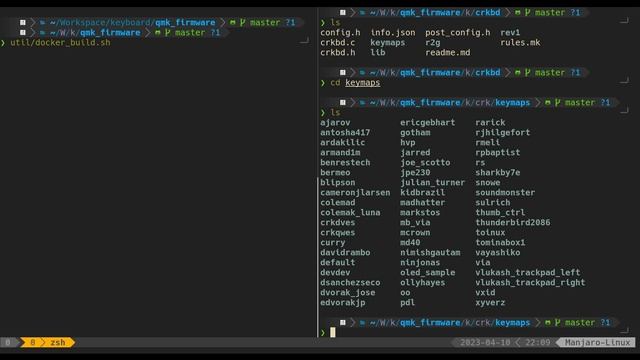Click info.json in the crkbd listing
This screenshot has width=640, height=360.
click(393, 33)
